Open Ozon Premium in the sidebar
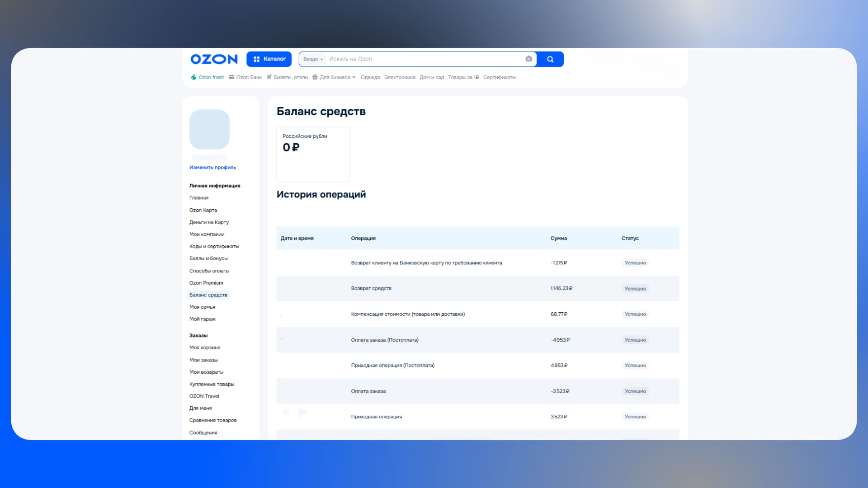Screen dimensions: 868x488 click(x=206, y=283)
